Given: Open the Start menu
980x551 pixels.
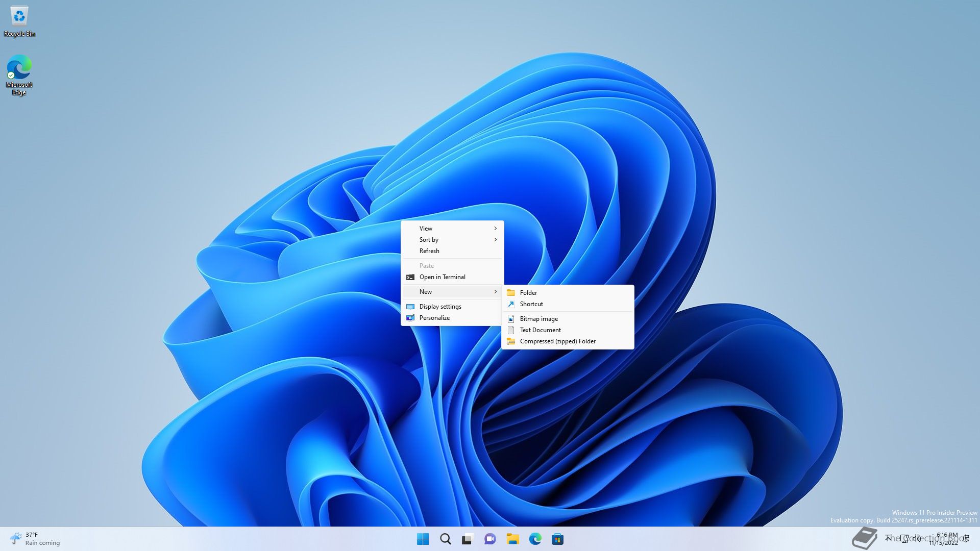Looking at the screenshot, I should tap(423, 539).
